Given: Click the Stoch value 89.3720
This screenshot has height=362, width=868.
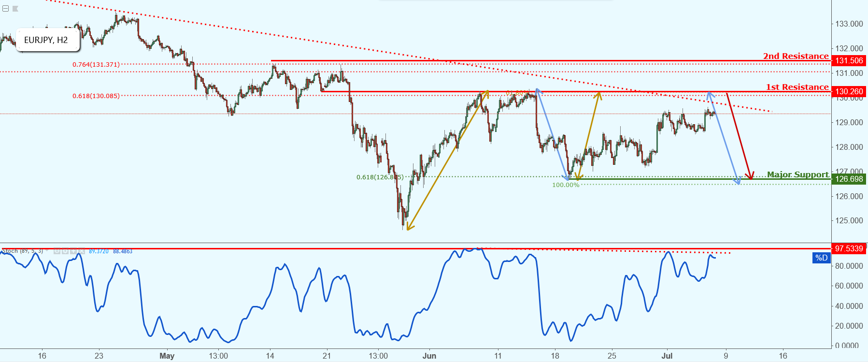Looking at the screenshot, I should pyautogui.click(x=99, y=251).
